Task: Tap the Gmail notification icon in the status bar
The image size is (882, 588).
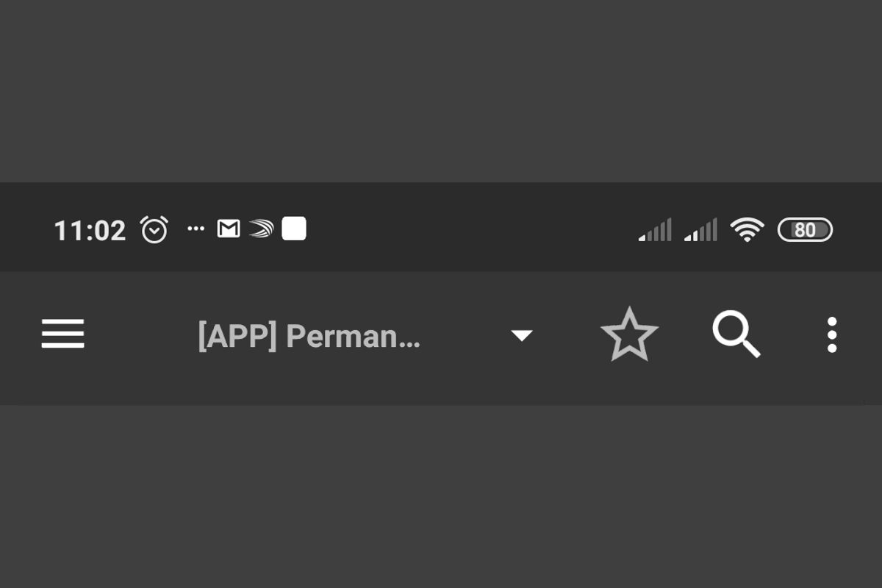Action: [227, 228]
